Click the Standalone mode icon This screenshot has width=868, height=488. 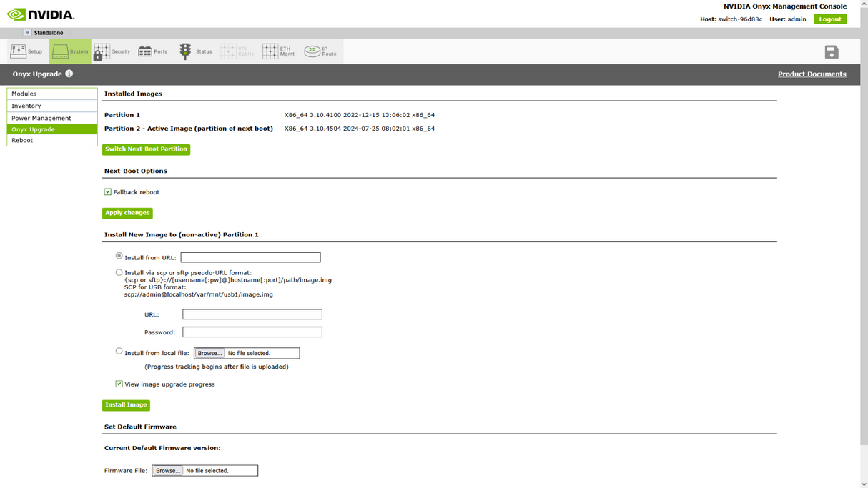(x=27, y=33)
